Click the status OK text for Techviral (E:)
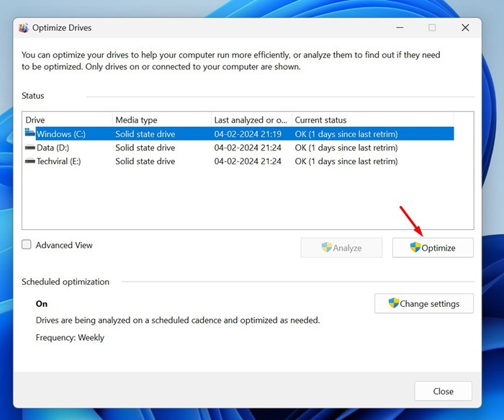504x420 pixels. (346, 161)
